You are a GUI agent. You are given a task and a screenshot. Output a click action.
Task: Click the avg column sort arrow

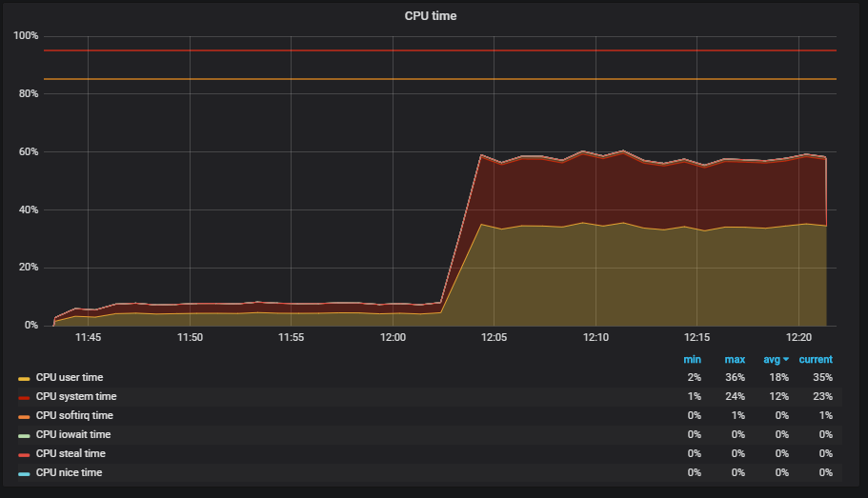tap(785, 360)
